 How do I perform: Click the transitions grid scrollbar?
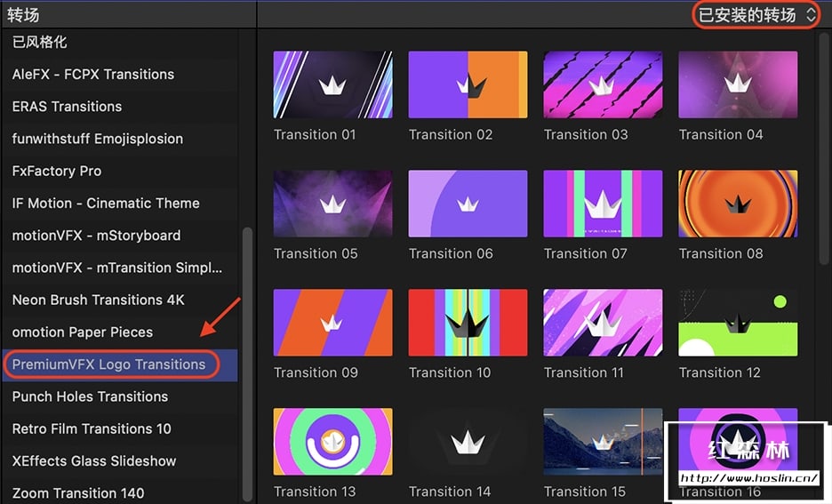click(823, 148)
